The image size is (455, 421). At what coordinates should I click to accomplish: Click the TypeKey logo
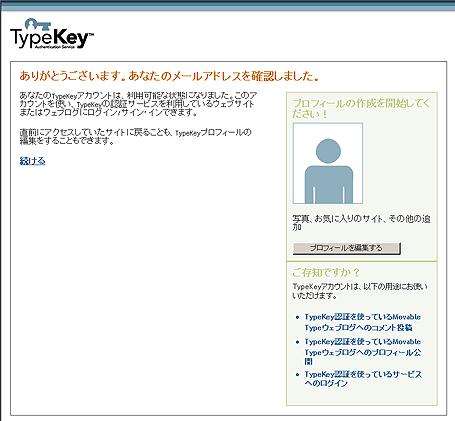pos(52,34)
